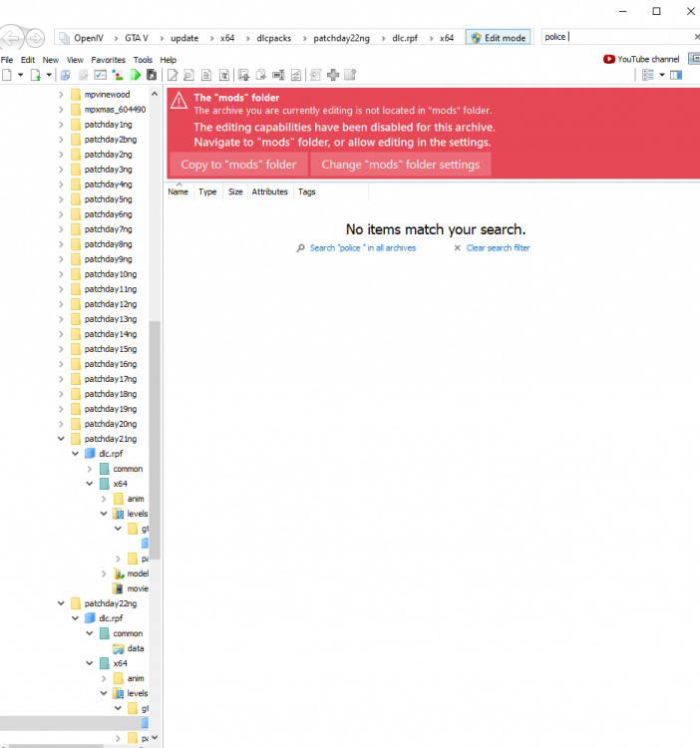The width and height of the screenshot is (700, 748).
Task: Click the tree scroll-up arrow
Action: [x=155, y=94]
